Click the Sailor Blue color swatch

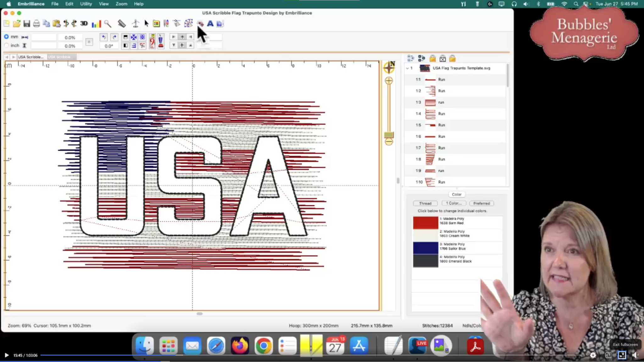click(x=425, y=248)
